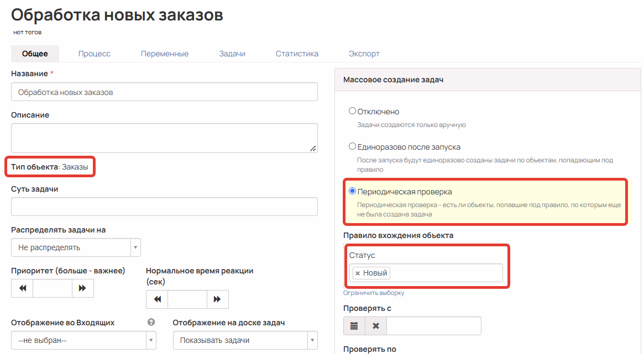Clear the Проверять с date

coord(376,326)
